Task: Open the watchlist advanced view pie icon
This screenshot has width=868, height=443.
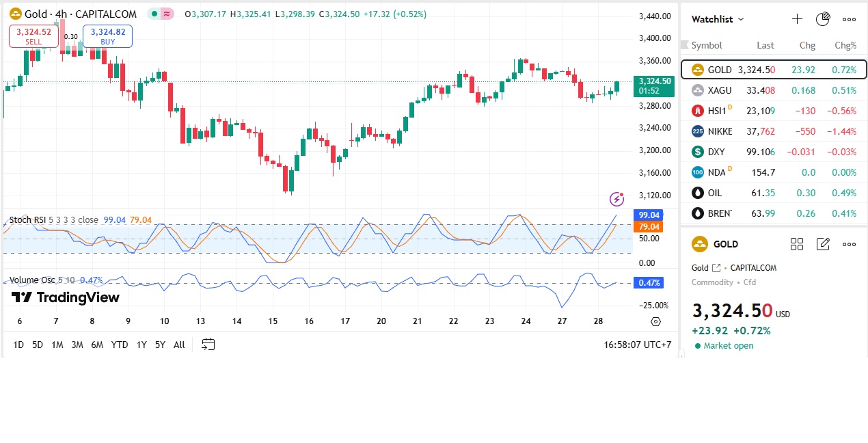Action: point(823,19)
